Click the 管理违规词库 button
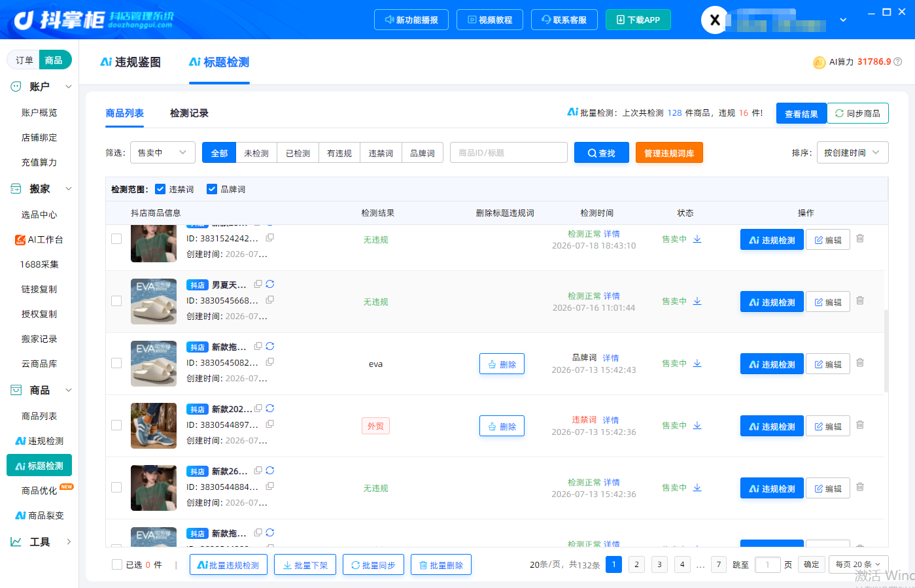 point(669,153)
